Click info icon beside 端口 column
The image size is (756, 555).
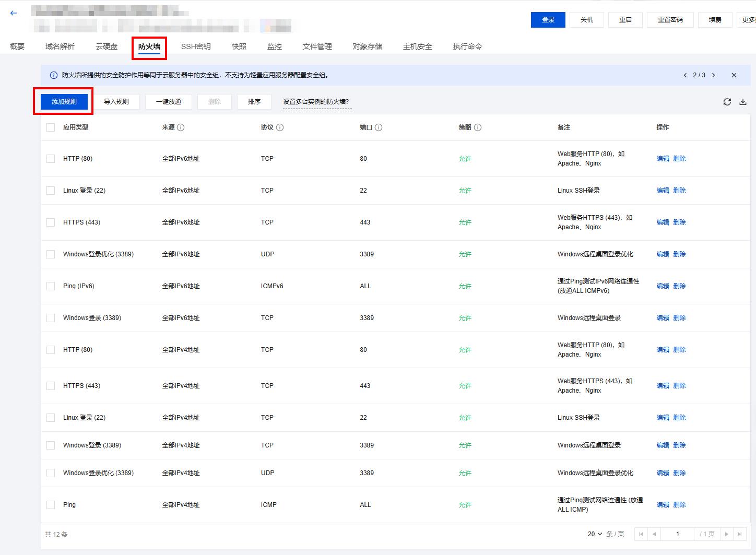click(x=379, y=127)
